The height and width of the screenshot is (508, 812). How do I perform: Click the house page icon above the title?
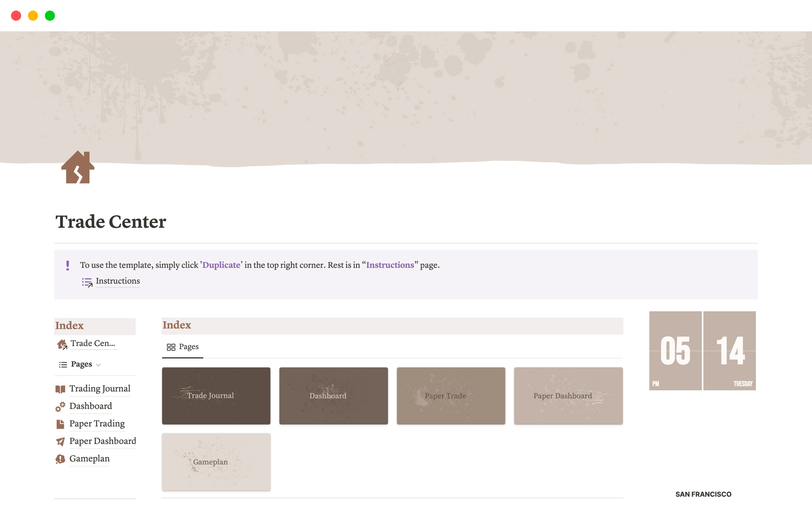(x=78, y=168)
